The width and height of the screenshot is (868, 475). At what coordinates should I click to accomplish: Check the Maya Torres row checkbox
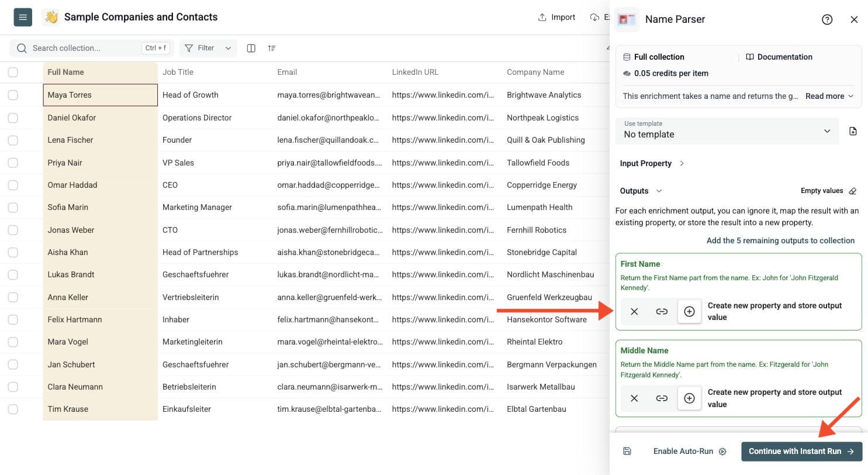[x=13, y=95]
